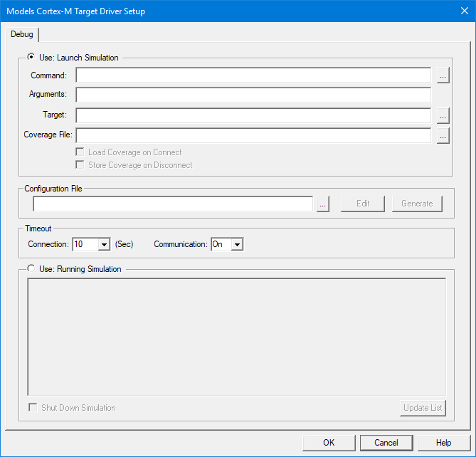Enable Load Coverage on Connect checkbox

tap(80, 152)
